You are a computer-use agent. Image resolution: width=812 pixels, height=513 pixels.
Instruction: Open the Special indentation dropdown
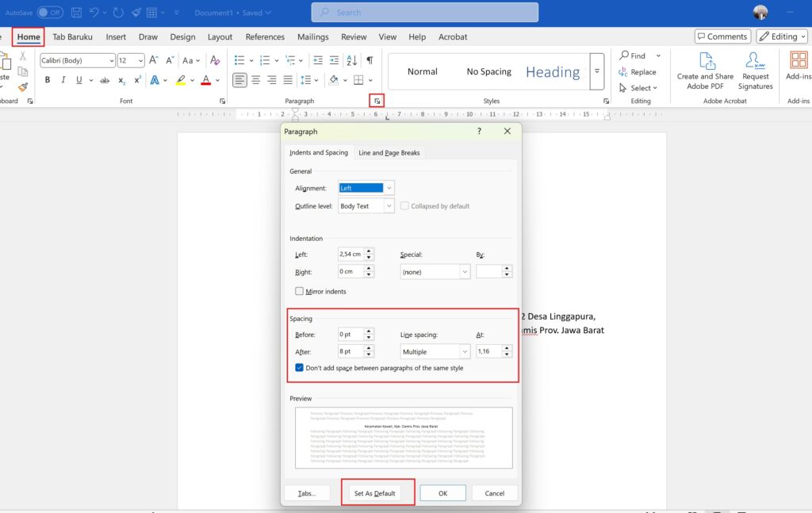(465, 272)
